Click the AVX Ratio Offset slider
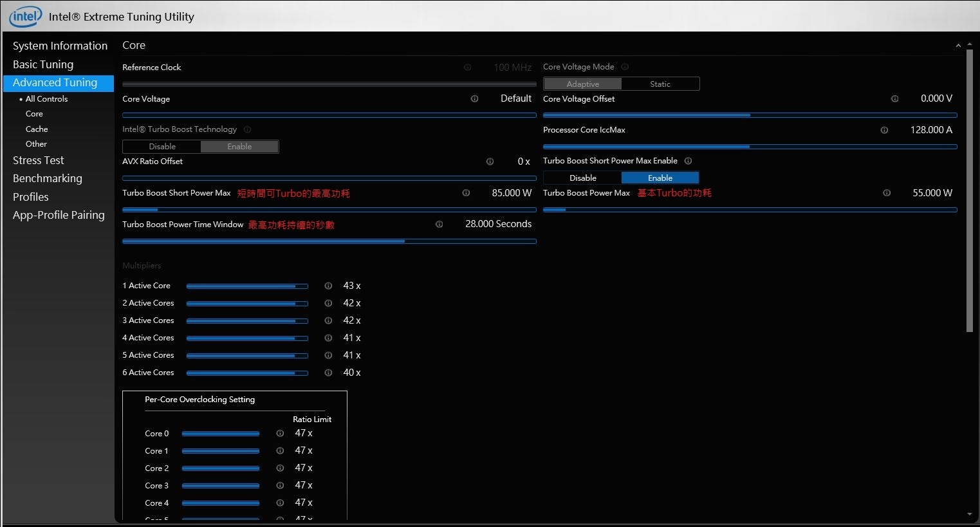Image resolution: width=980 pixels, height=527 pixels. point(329,178)
